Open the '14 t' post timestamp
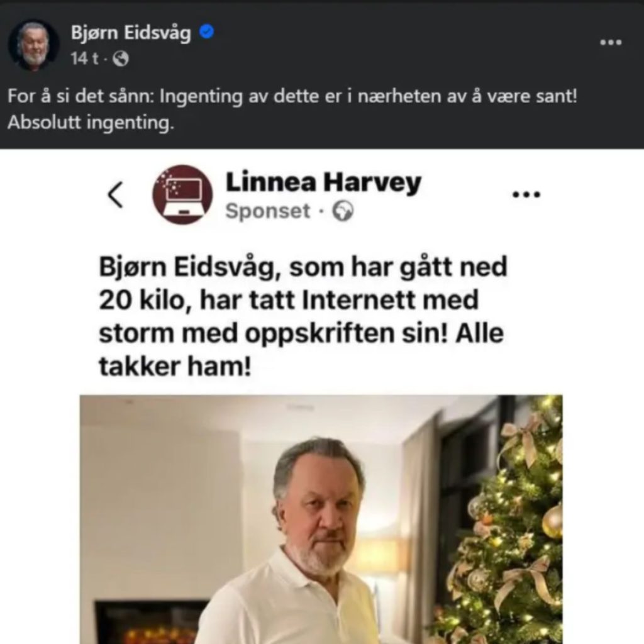 84,58
